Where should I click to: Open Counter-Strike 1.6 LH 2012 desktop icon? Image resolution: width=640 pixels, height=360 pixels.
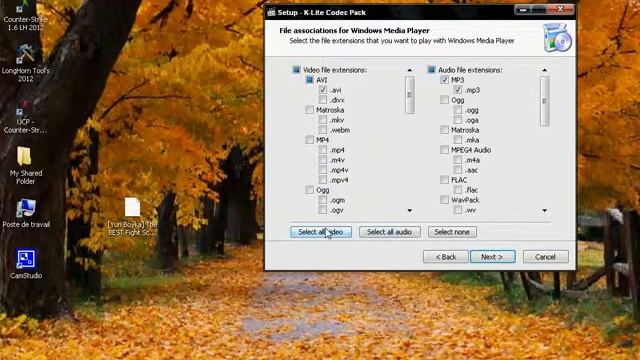pos(25,16)
